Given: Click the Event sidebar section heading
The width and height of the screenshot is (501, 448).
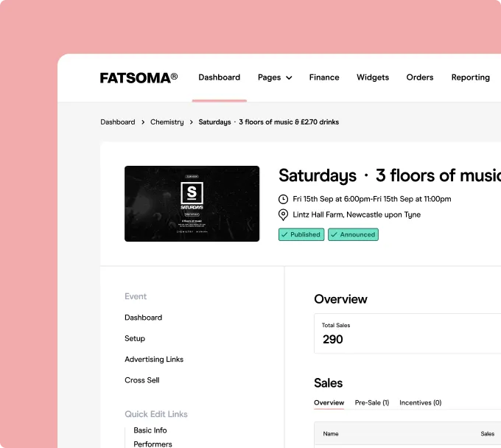Looking at the screenshot, I should [136, 296].
